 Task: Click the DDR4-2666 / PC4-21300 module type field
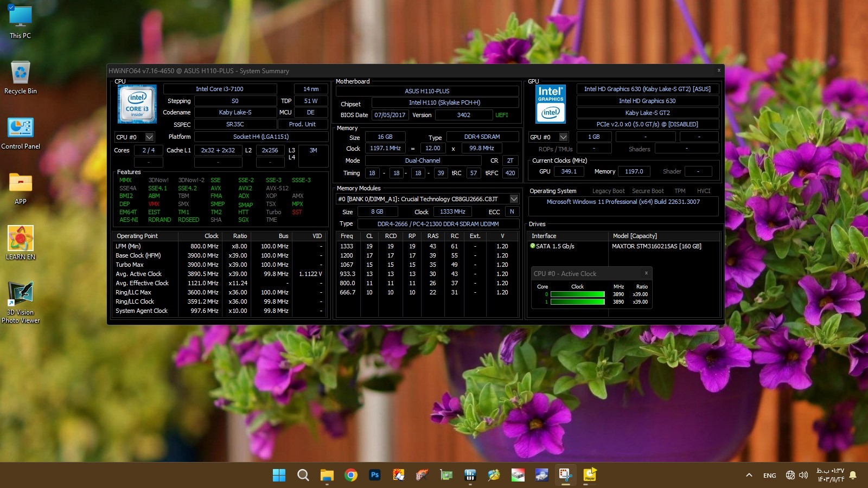pos(438,224)
